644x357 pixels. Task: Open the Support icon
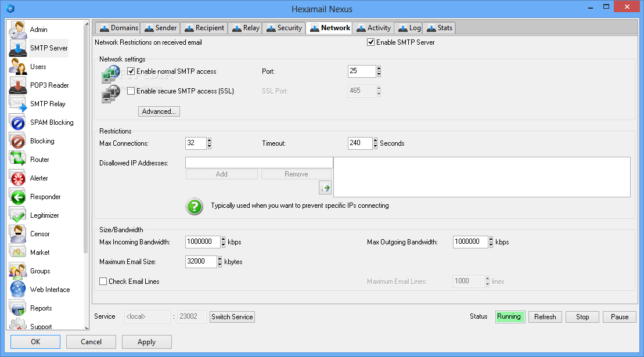[x=17, y=324]
